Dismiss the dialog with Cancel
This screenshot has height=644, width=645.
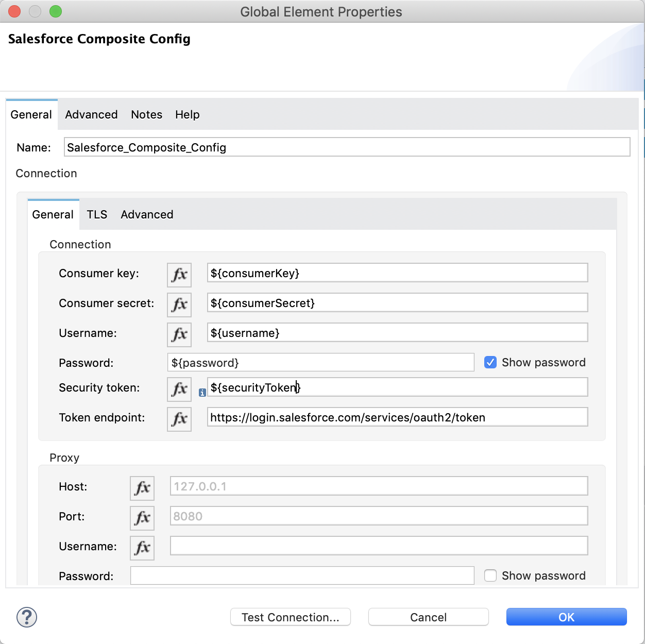point(428,617)
